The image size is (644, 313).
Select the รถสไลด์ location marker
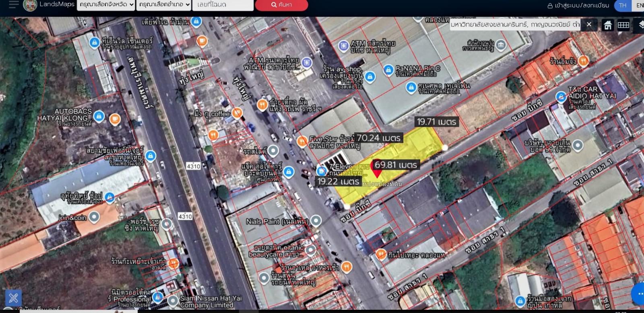pyautogui.click(x=273, y=151)
